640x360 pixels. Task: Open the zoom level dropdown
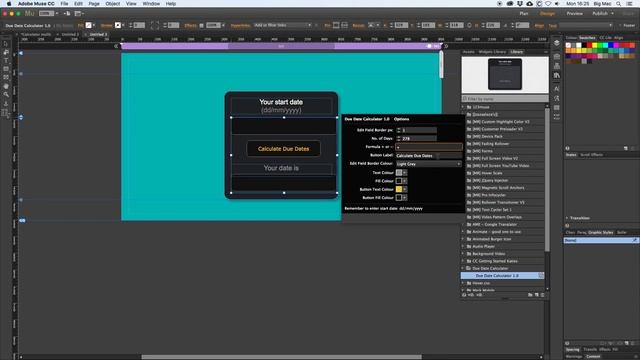(x=49, y=13)
